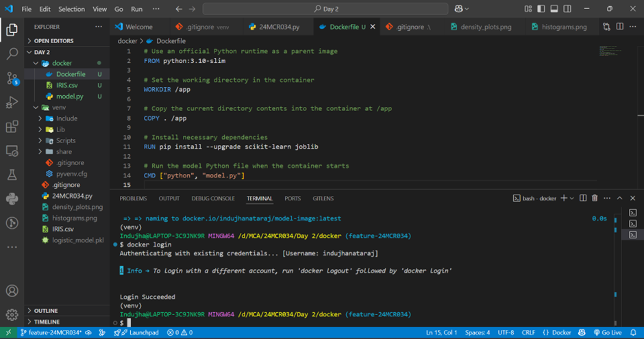The width and height of the screenshot is (644, 339).
Task: Open new terminal launch profile dropdown
Action: (571, 198)
